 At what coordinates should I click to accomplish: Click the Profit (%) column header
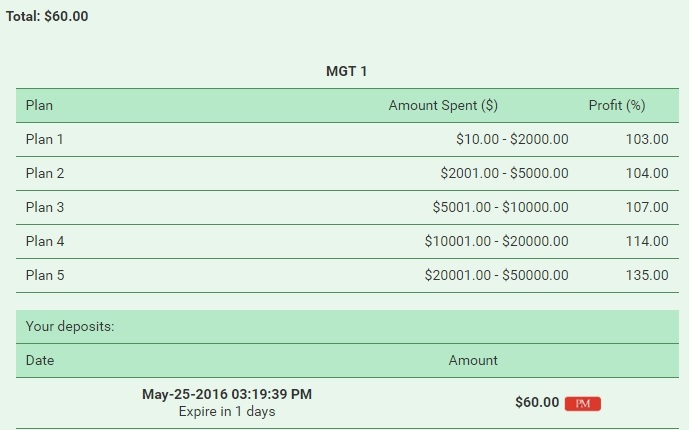click(617, 105)
